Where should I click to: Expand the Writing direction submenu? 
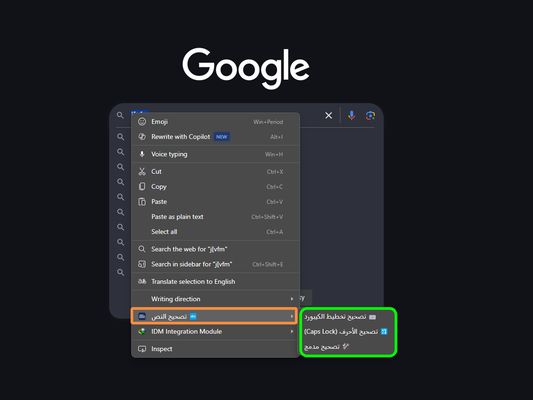(x=215, y=299)
